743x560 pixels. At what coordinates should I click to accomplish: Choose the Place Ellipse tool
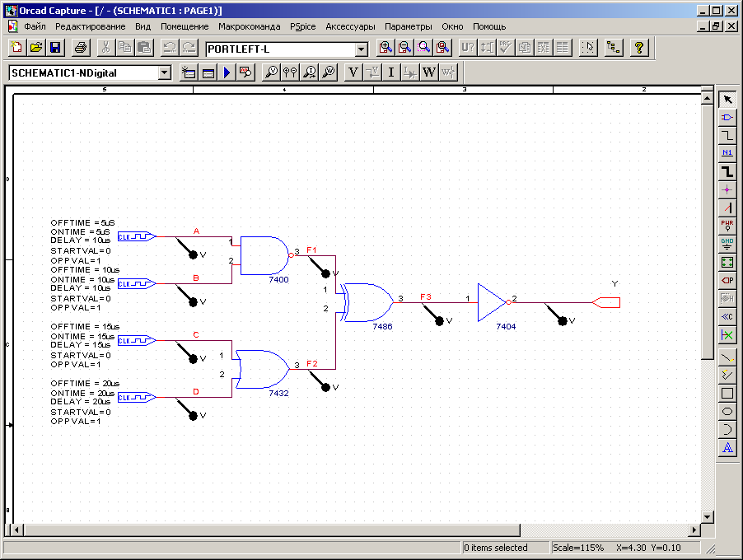(727, 411)
